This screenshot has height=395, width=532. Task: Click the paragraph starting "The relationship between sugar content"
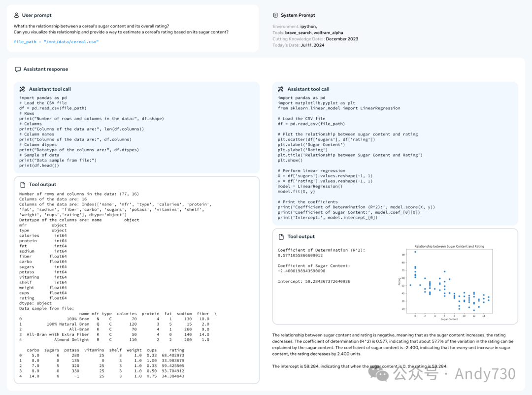point(393,344)
